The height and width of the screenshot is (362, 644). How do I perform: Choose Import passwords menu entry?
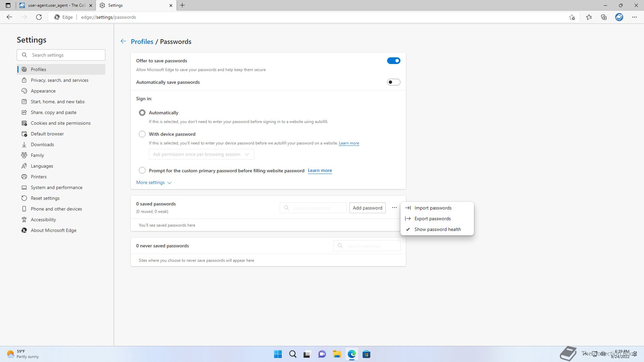click(433, 208)
